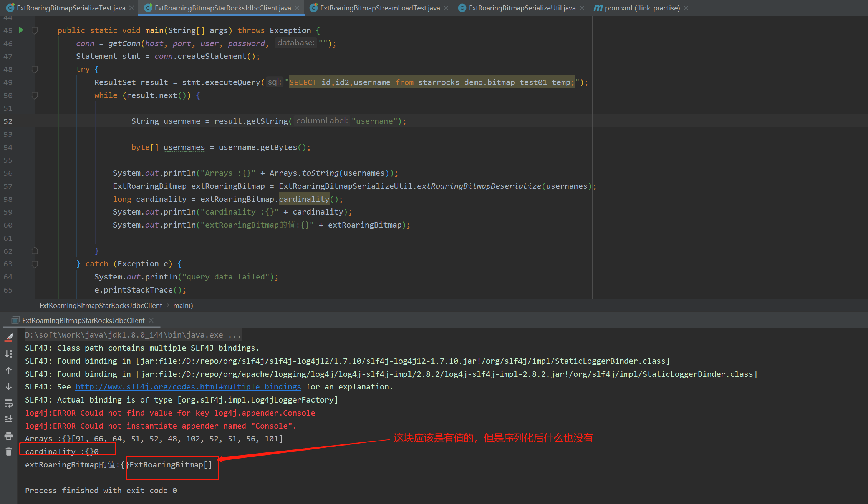
Task: Close the ExtRoaringBitmapStreamLoadTest.java tab
Action: tap(446, 8)
